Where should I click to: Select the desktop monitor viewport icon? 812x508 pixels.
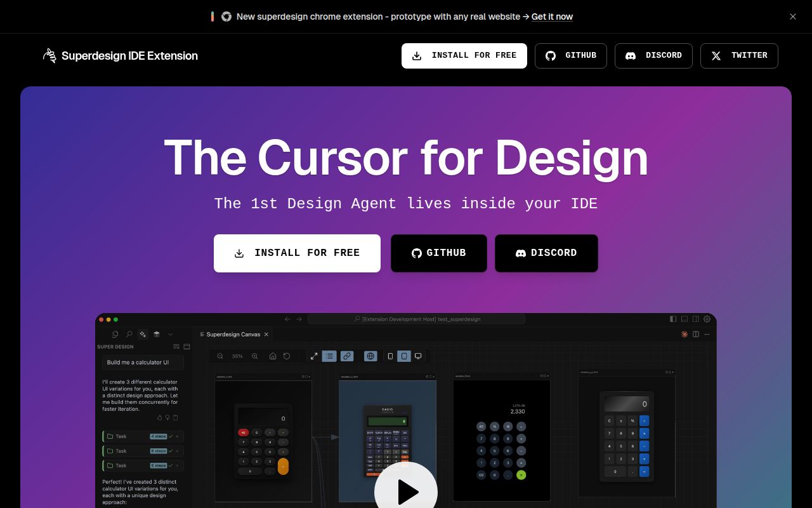(x=418, y=356)
